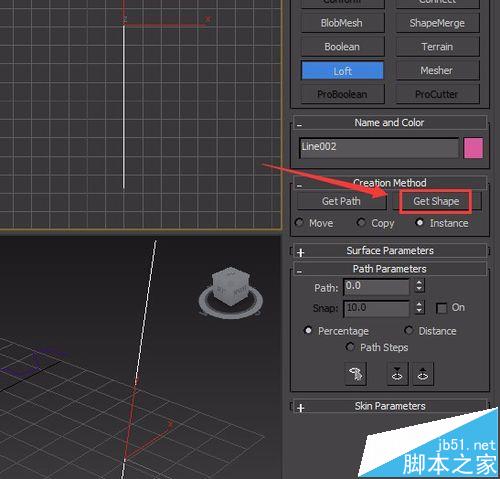Click the Path value spinner arrows
The width and height of the screenshot is (500, 479).
(x=419, y=286)
